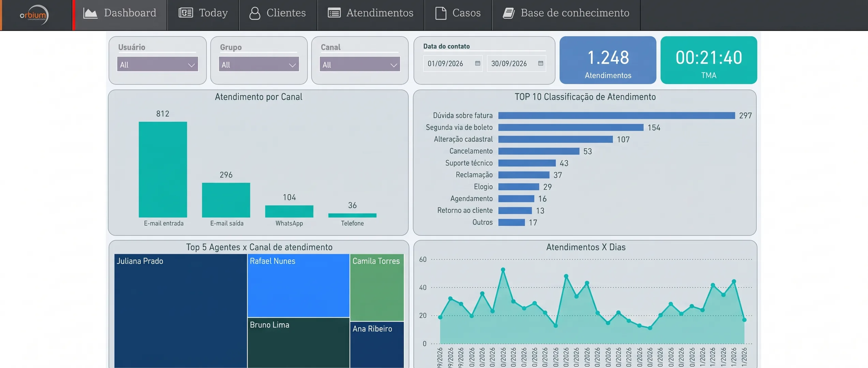Click the 00:21:40 TMA card
Screen dimensions: 868x368
(x=709, y=60)
